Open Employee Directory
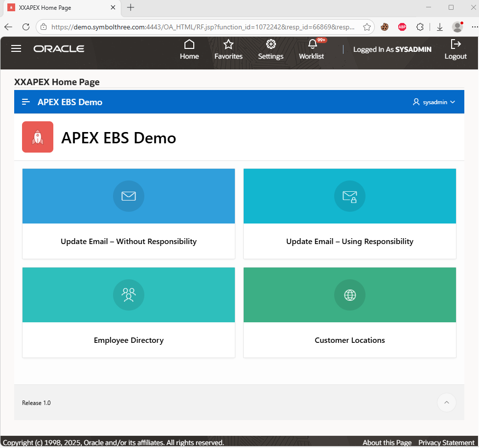Viewport: 479px width, 448px height. point(129,340)
